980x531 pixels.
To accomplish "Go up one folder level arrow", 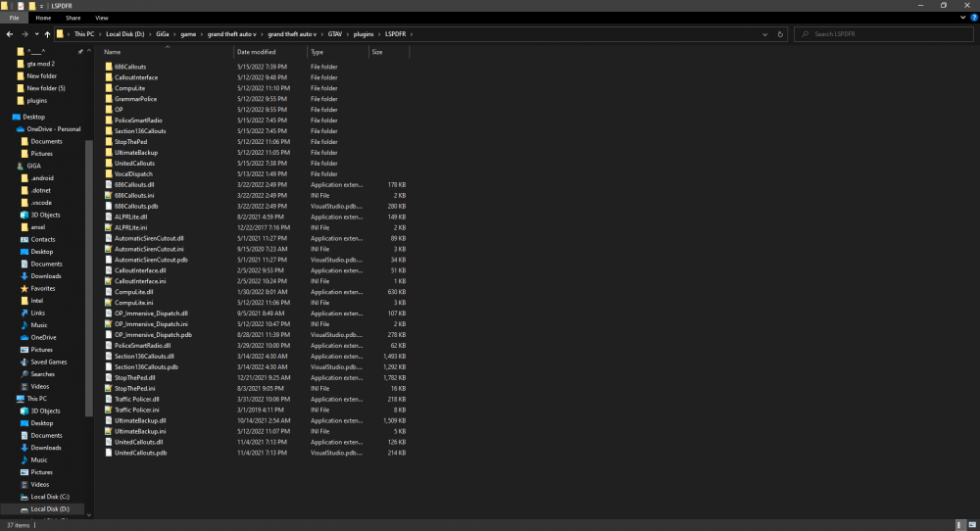I will click(47, 34).
